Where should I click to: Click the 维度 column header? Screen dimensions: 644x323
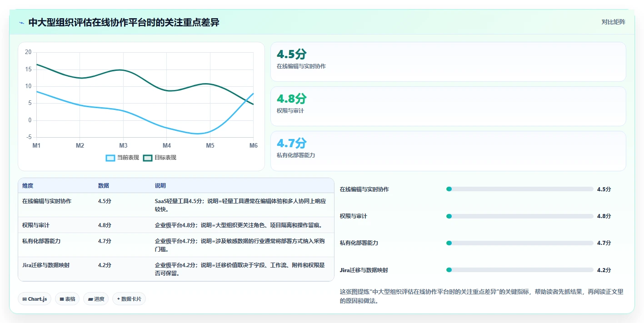point(28,186)
